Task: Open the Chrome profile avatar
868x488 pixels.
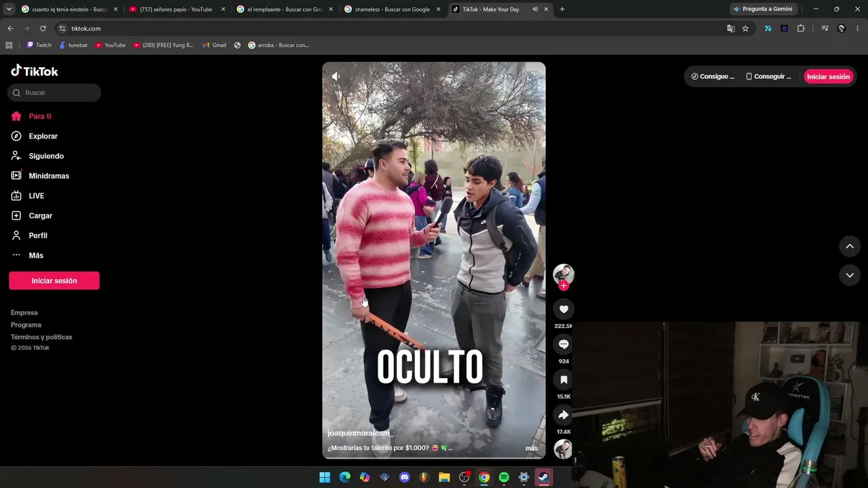Action: [842, 28]
